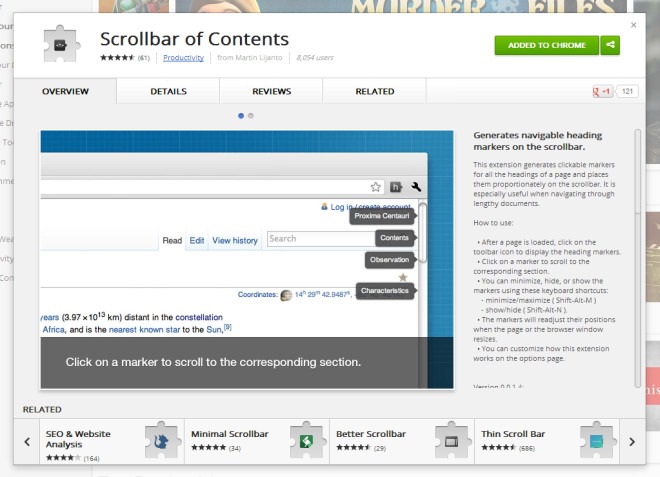Click the description panel scrollbar
Image resolution: width=660 pixels, height=477 pixels.
[638, 258]
